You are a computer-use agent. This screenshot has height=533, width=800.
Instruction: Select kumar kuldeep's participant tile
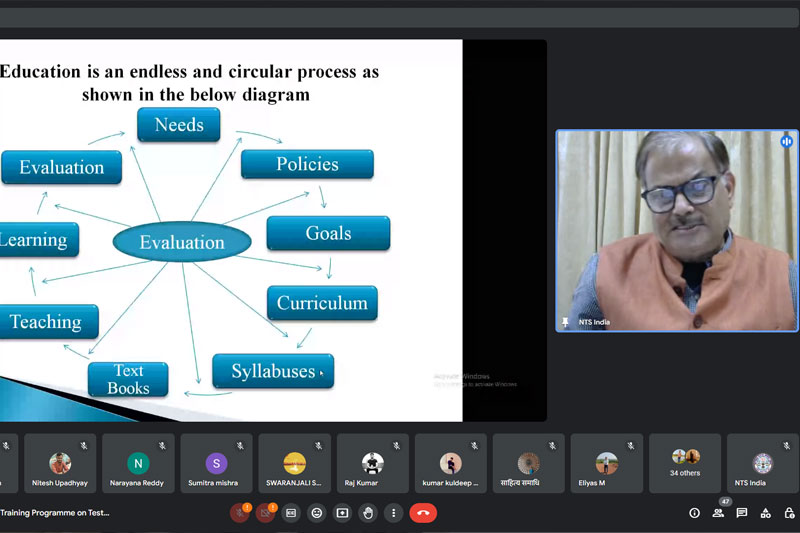point(451,463)
